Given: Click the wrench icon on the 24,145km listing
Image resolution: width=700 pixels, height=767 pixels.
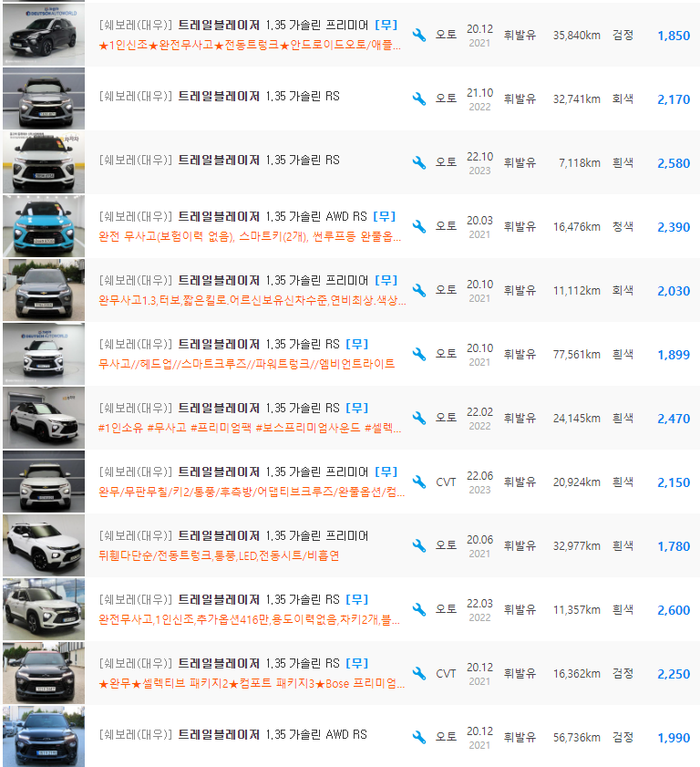Looking at the screenshot, I should [x=419, y=419].
